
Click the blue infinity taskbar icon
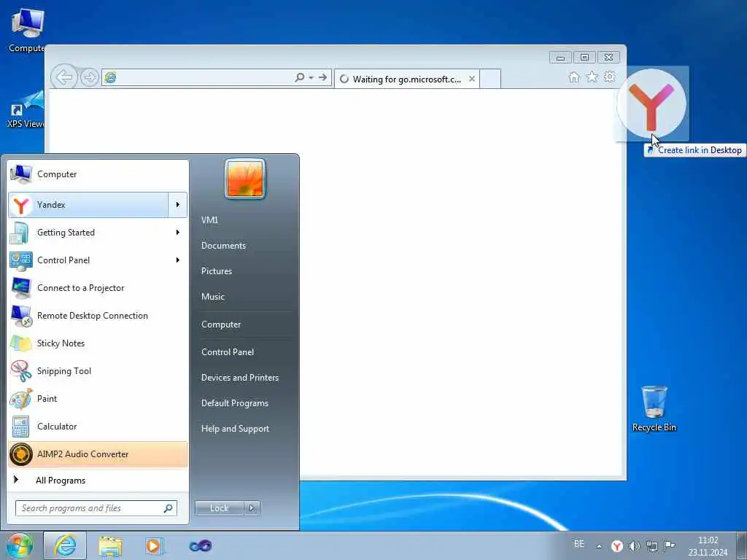coord(201,545)
